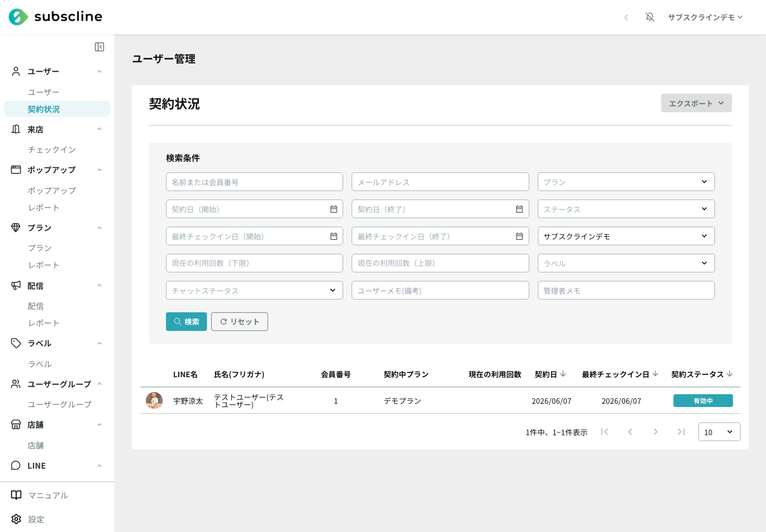Focus 名前または会員番号 search field
This screenshot has width=766, height=532.
point(254,182)
